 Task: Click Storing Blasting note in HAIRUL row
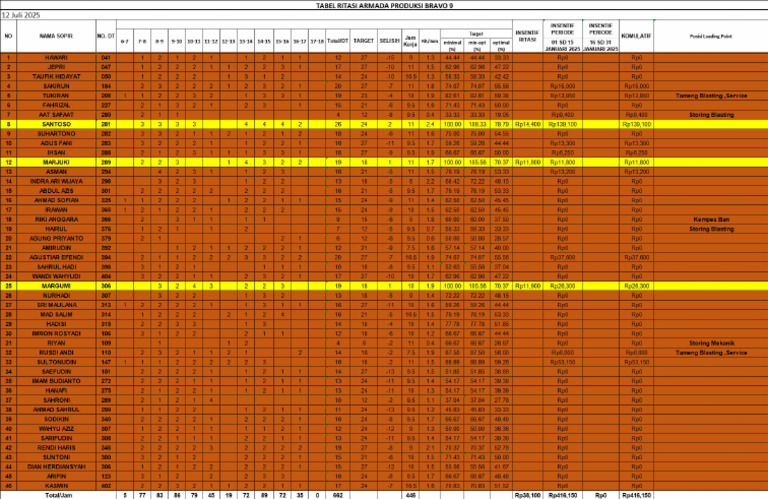pos(711,229)
